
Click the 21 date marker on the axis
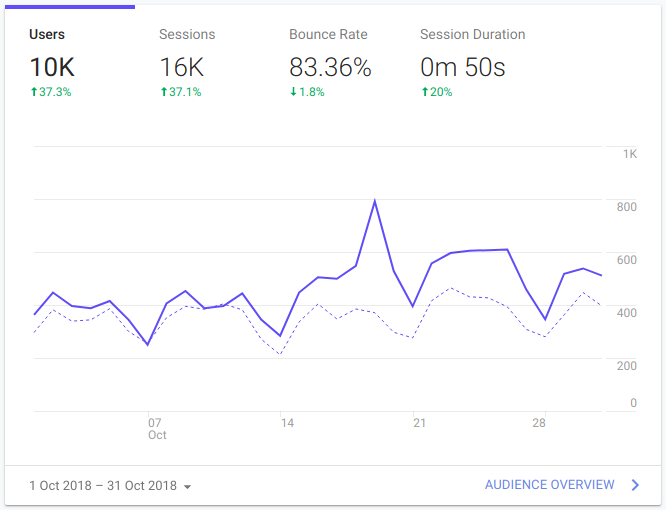pos(419,423)
